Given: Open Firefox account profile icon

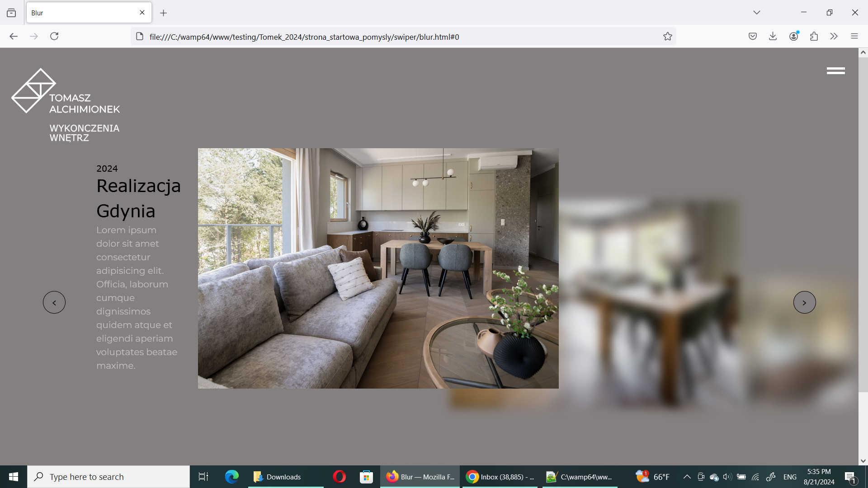Looking at the screenshot, I should pos(793,36).
